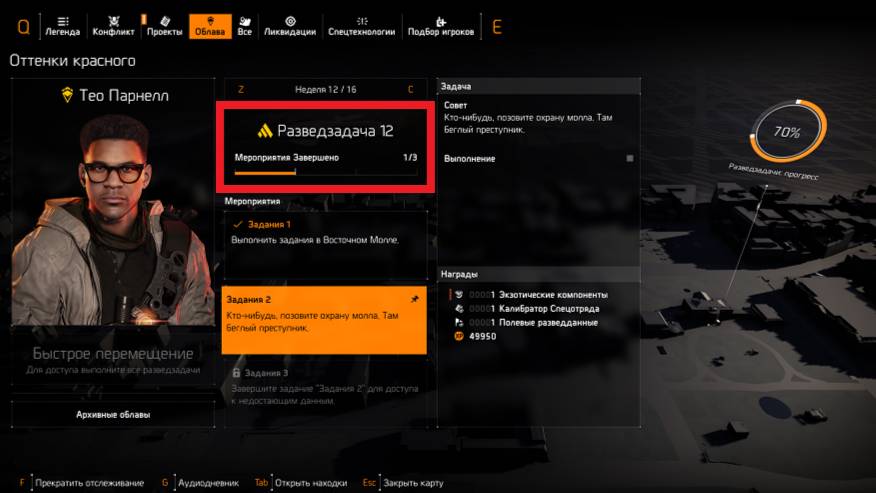The image size is (876, 493).
Task: Open the Проекты tab
Action: click(x=164, y=26)
